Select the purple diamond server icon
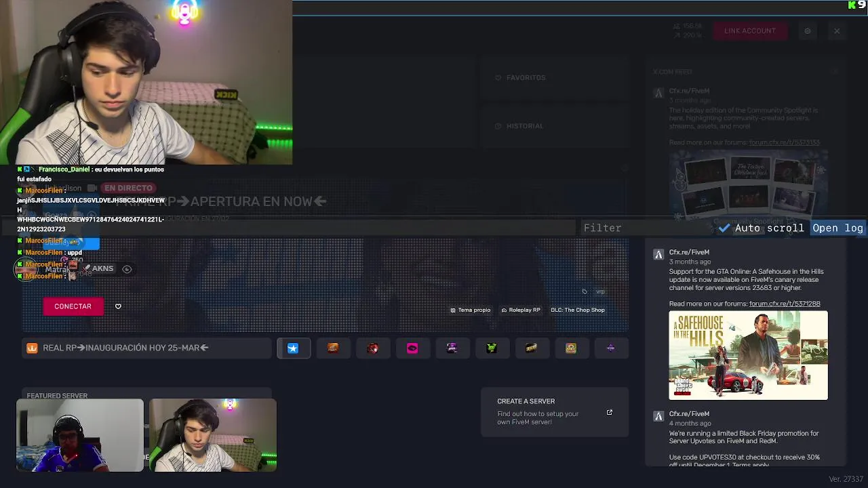Screen dimensions: 868x488 coord(611,348)
